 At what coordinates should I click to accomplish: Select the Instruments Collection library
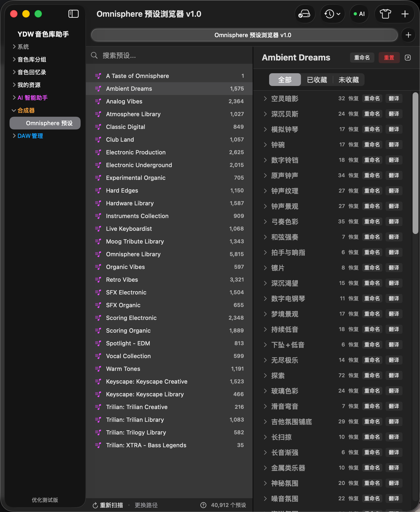(169, 216)
